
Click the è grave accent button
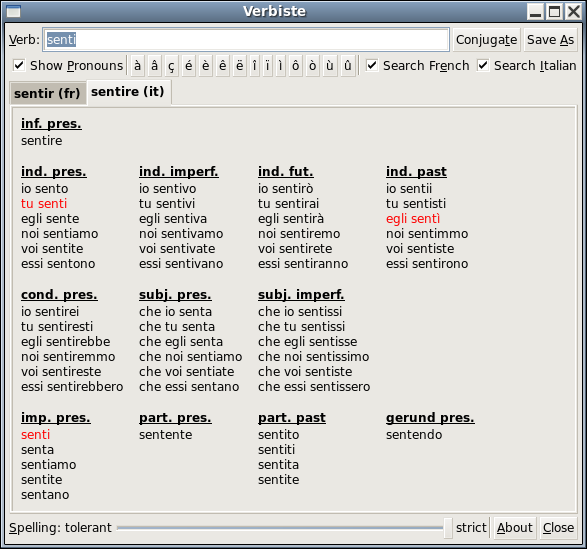coord(206,66)
